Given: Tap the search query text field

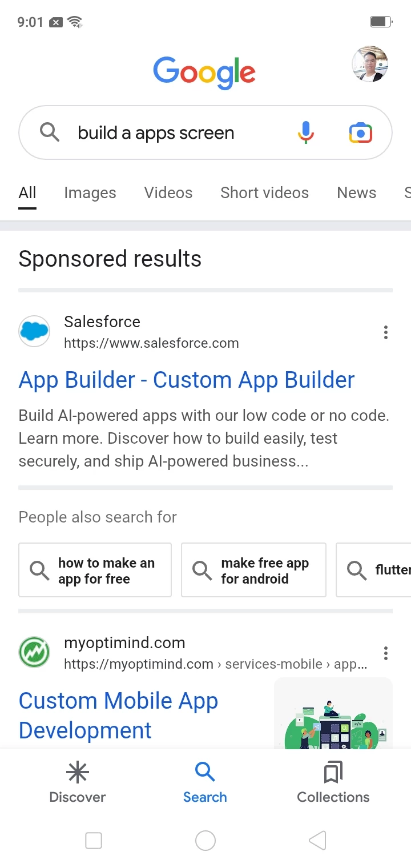Looking at the screenshot, I should pyautogui.click(x=171, y=133).
